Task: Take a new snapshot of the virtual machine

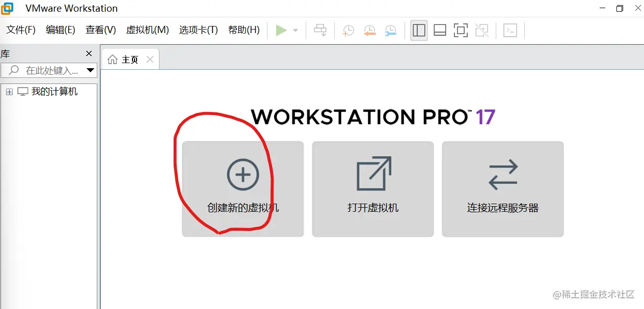Action: (x=347, y=31)
